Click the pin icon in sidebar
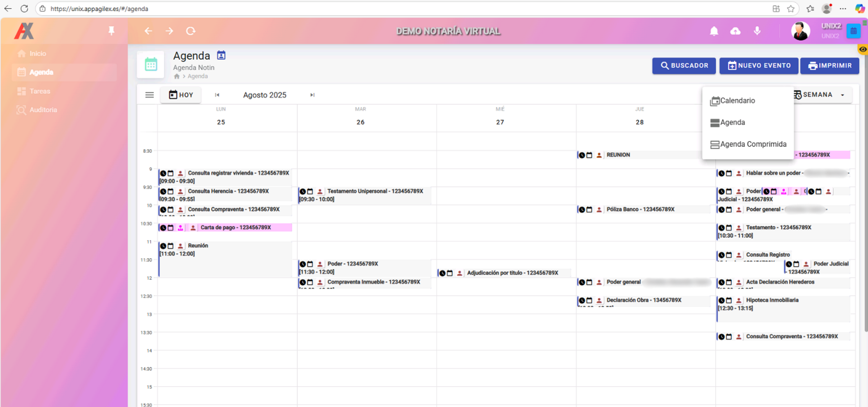Viewport: 868px width, 407px height. [x=111, y=31]
